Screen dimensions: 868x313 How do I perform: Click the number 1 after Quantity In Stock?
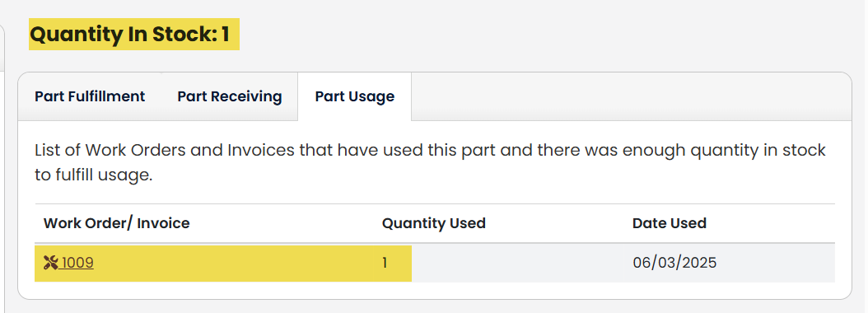pos(225,35)
